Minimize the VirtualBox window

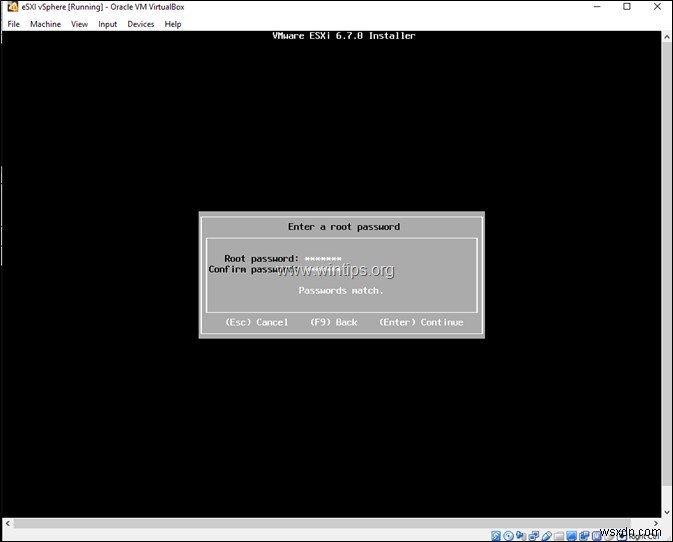(597, 7)
